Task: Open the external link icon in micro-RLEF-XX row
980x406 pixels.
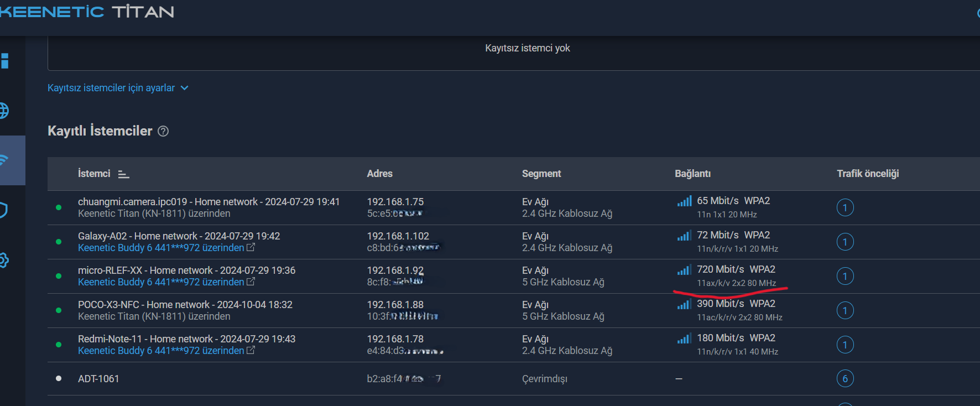Action: coord(251,282)
